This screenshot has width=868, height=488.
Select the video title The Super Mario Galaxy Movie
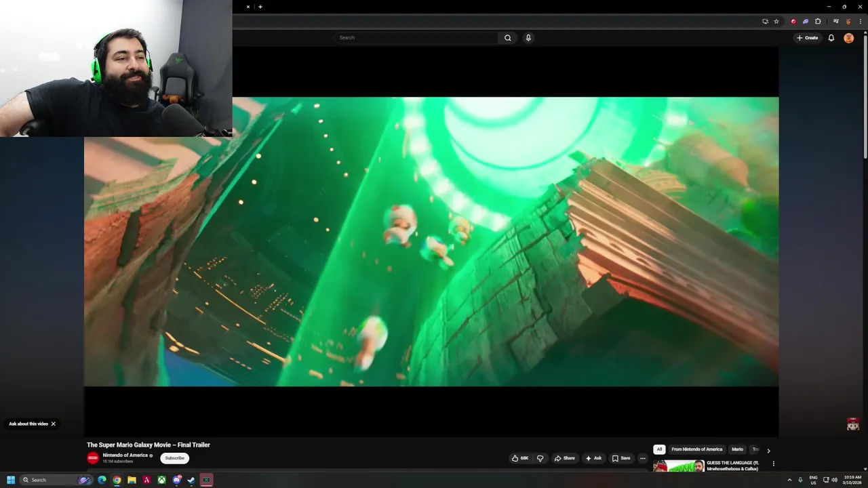point(149,445)
